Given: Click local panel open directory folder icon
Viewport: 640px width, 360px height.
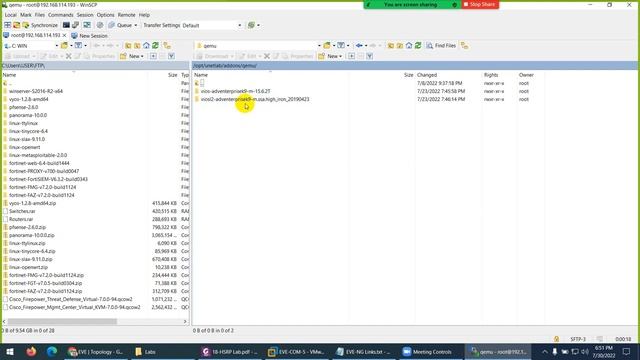Looking at the screenshot, I should click(64, 46).
